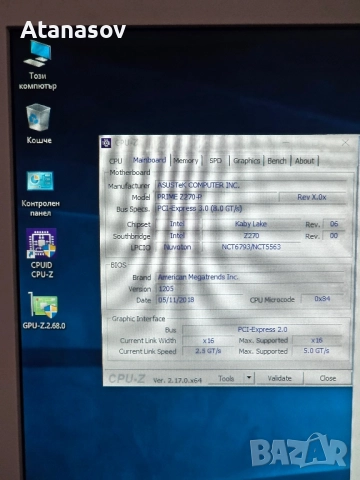Click the Manufacturer field ASUSTeK COMPUTER INC.
Screen dimensions: 360x480
pos(251,185)
